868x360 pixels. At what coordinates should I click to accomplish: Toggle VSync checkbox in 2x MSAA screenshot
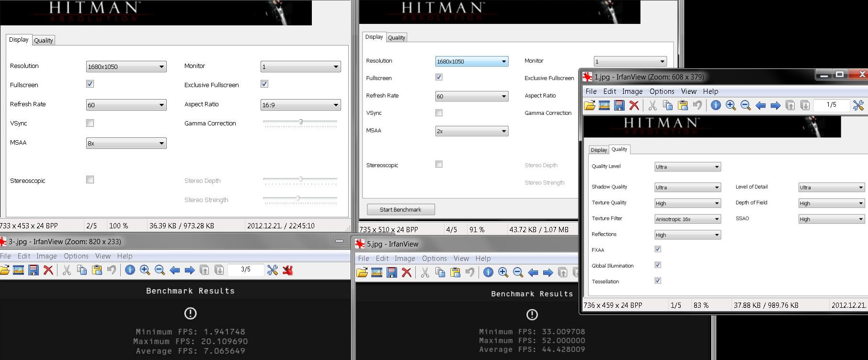point(439,112)
